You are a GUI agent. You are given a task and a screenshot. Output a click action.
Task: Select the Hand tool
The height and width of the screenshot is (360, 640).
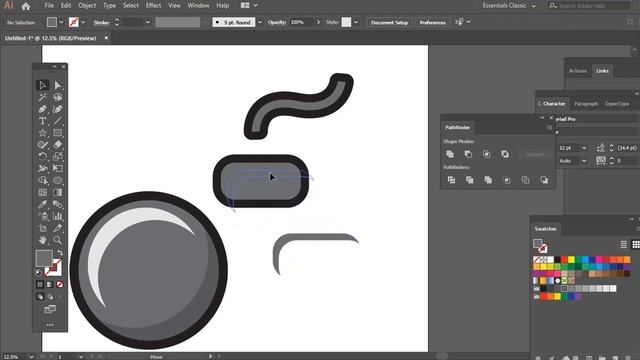(42, 240)
